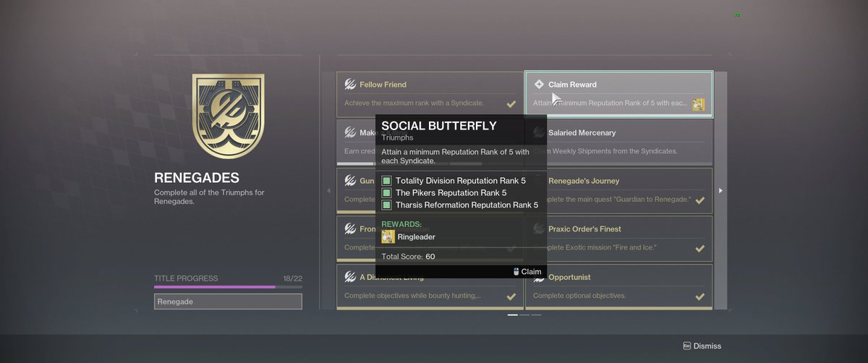
Task: Toggle Totality Division Reputation Rank 5 checkbox
Action: click(386, 181)
